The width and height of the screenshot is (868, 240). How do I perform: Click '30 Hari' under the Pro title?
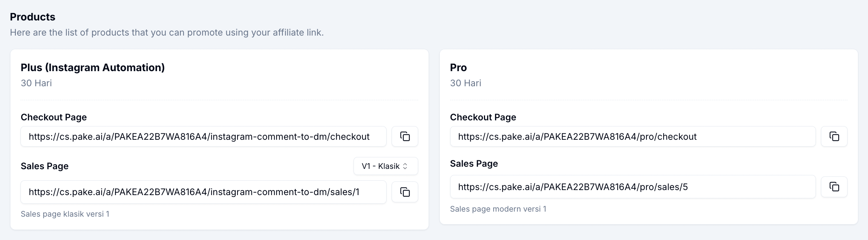point(466,83)
